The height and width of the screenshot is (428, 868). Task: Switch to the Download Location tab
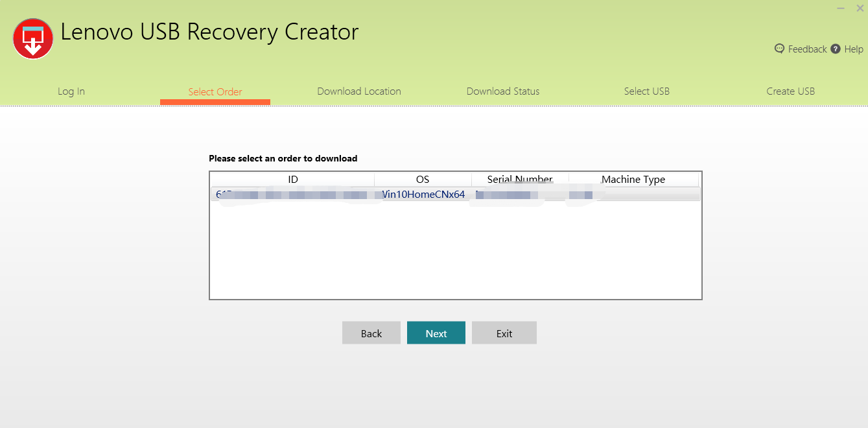click(359, 91)
